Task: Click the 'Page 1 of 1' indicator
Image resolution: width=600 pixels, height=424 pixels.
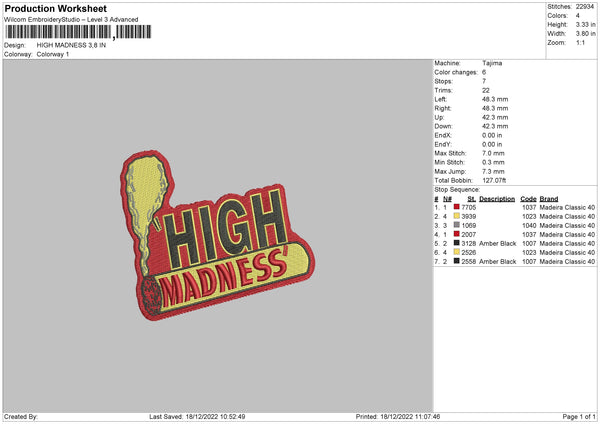Action: 579,417
